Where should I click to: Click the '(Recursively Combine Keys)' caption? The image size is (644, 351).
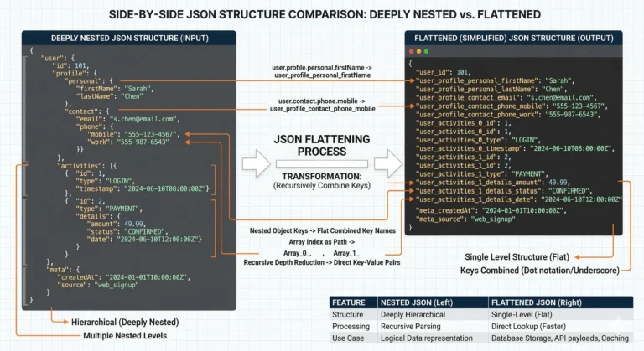(x=322, y=186)
